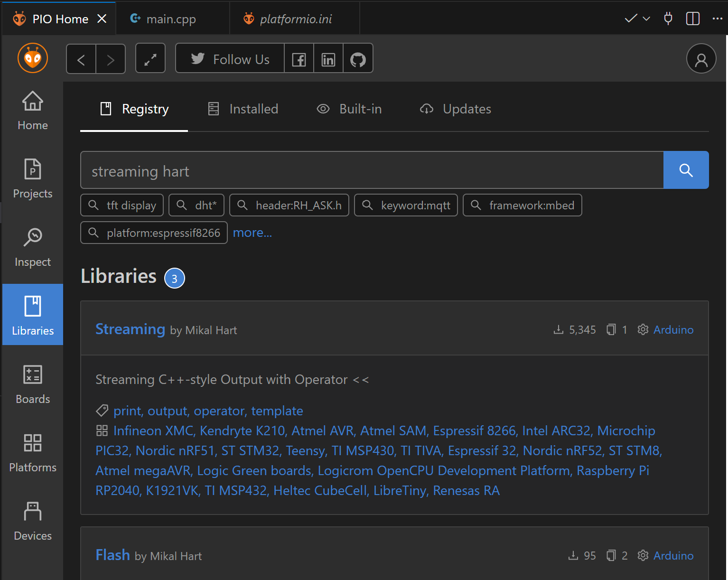This screenshot has height=580, width=728.
Task: Open the GitHub page icon
Action: tap(358, 58)
